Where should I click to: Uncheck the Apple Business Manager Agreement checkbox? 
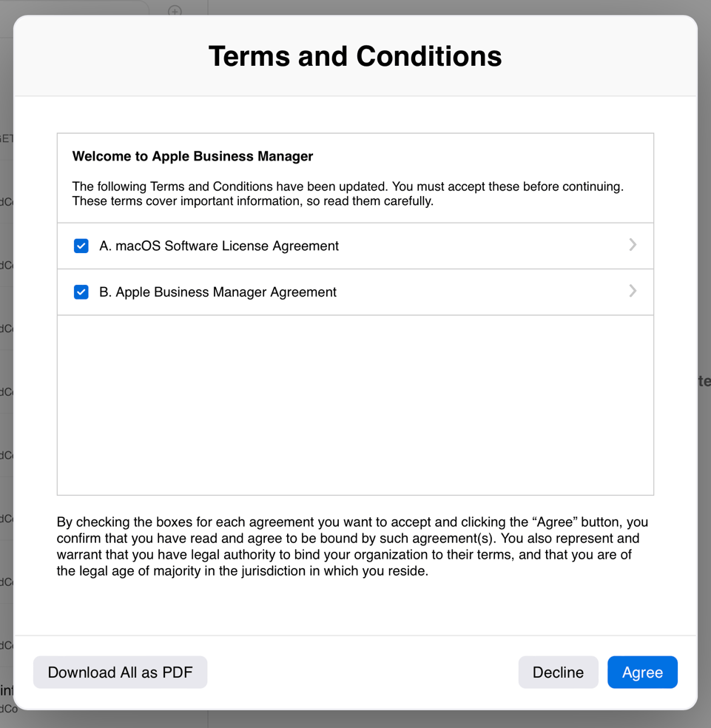pyautogui.click(x=81, y=292)
